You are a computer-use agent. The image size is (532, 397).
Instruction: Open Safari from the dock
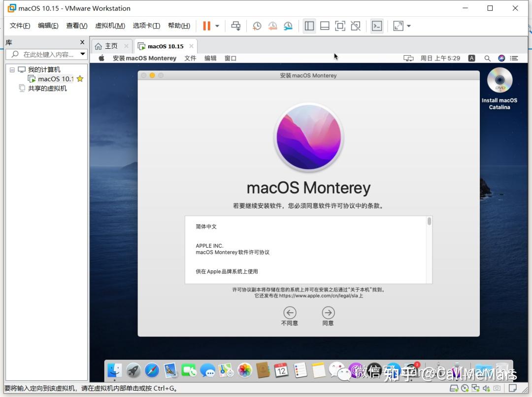[x=152, y=370]
